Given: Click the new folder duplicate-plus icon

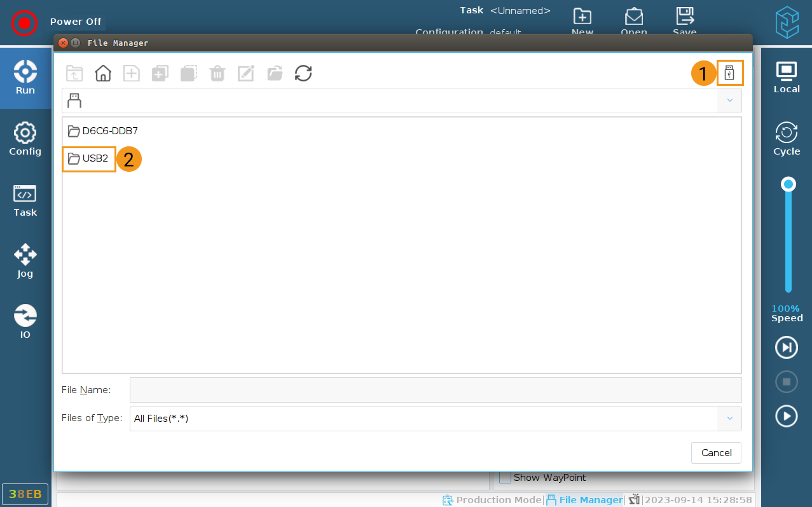Looking at the screenshot, I should pyautogui.click(x=160, y=73).
